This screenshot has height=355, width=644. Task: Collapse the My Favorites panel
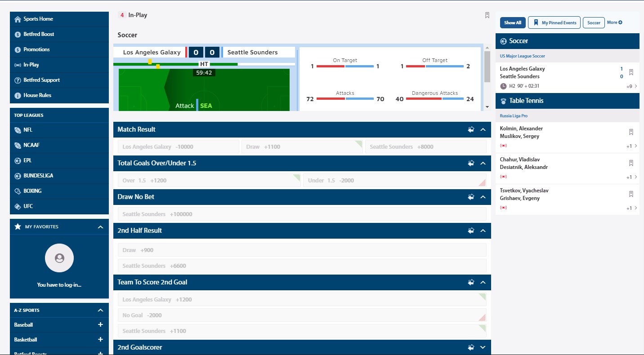point(100,227)
